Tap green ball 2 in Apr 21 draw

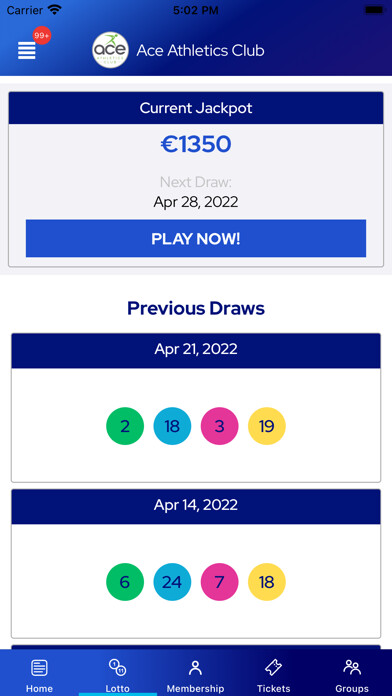tap(125, 426)
